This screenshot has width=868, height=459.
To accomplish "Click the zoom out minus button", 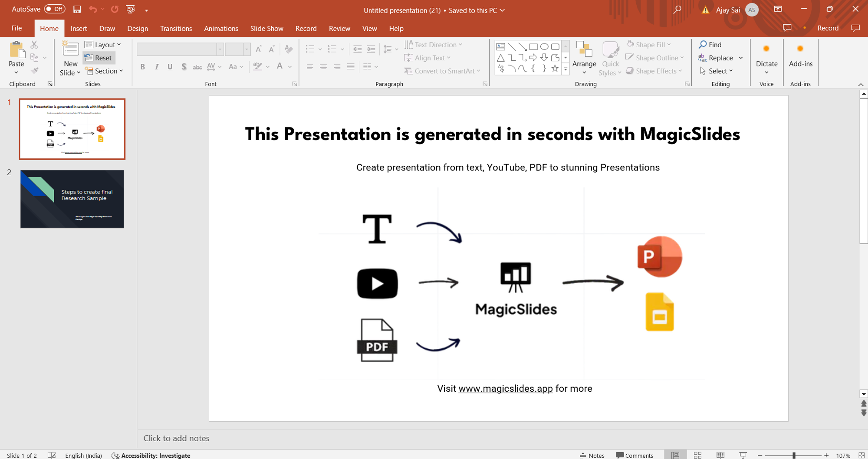I will click(x=760, y=455).
